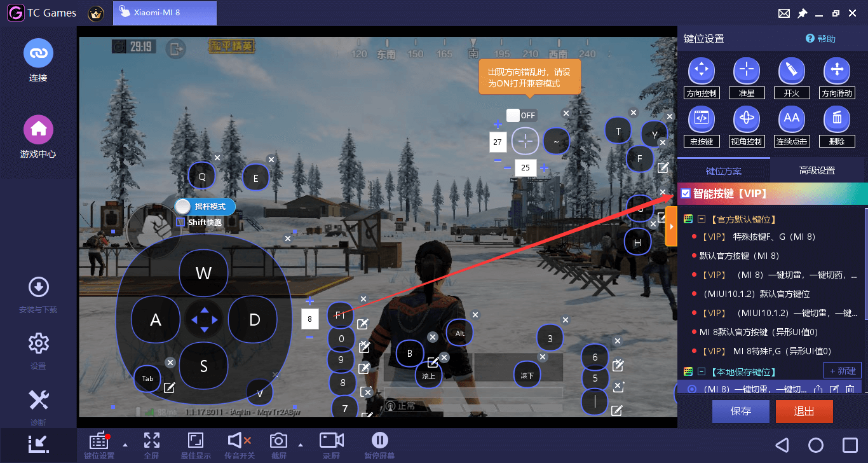Open 安装与下载 install and download
The image size is (868, 463).
click(38, 294)
